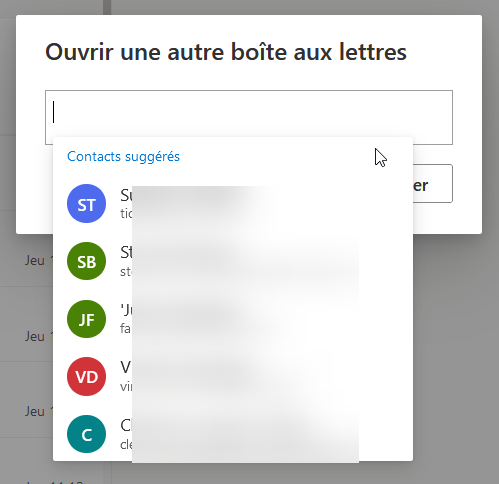Screen dimensions: 499x484
Task: Click the blue ST contact avatar
Action: (x=86, y=204)
